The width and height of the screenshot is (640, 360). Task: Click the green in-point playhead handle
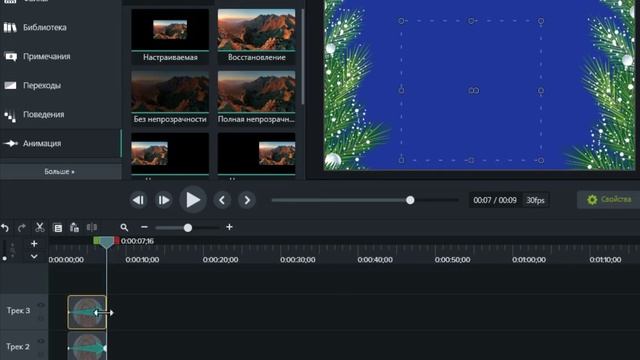coord(96,240)
